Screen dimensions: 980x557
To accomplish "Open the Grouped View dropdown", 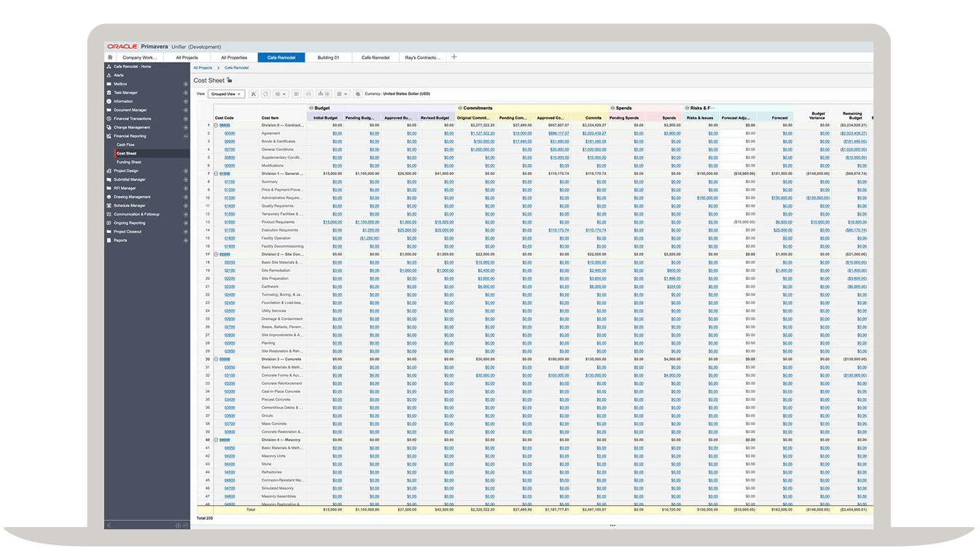I will click(x=226, y=94).
